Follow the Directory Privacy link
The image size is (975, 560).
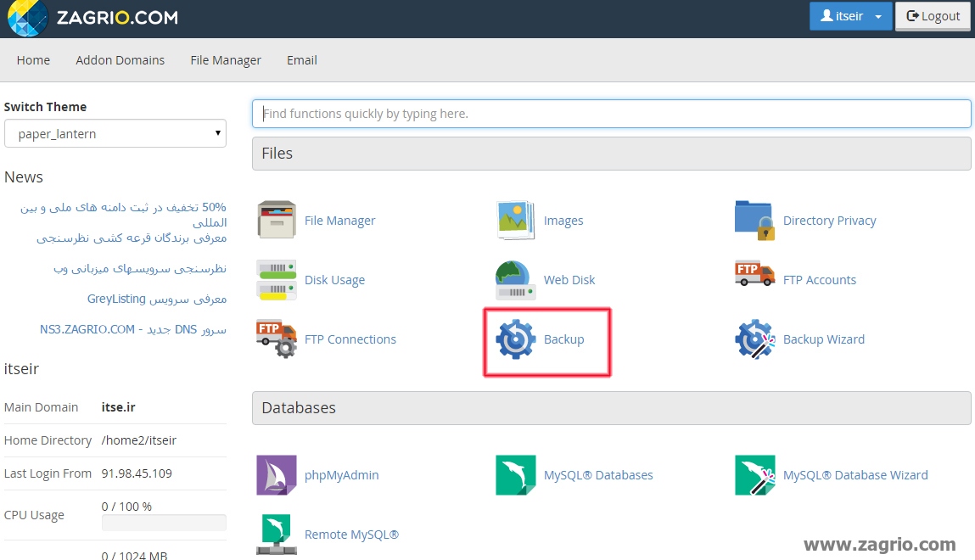[830, 221]
